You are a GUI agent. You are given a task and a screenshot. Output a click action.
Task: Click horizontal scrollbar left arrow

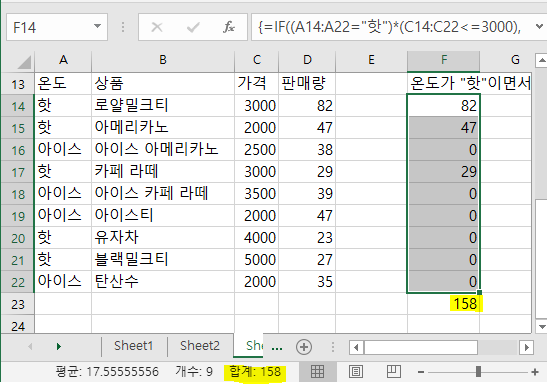pyautogui.click(x=356, y=347)
